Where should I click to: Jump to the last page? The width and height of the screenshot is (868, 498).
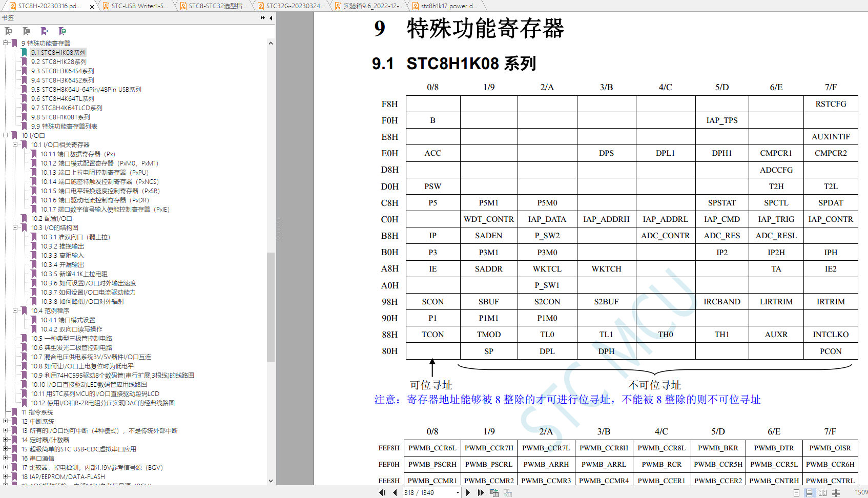[x=481, y=492]
